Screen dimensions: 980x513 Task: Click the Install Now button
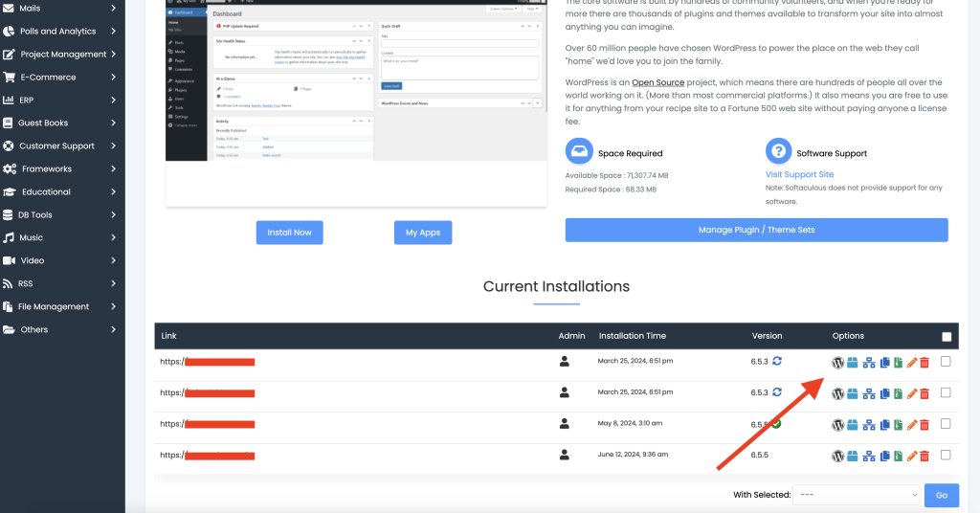pyautogui.click(x=289, y=233)
